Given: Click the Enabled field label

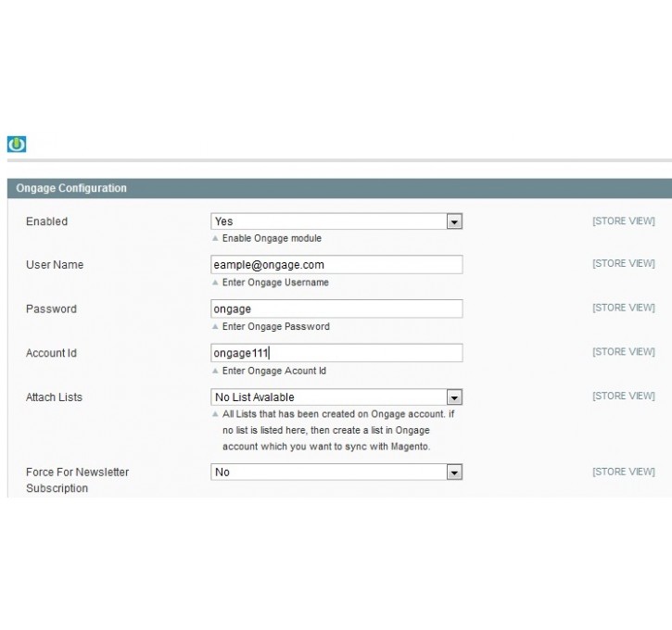Looking at the screenshot, I should [46, 221].
